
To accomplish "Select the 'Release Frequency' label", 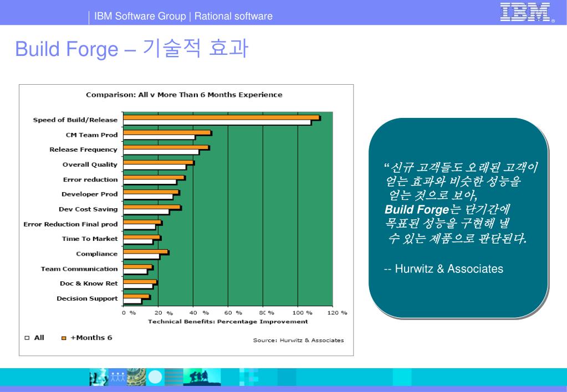I will (84, 149).
